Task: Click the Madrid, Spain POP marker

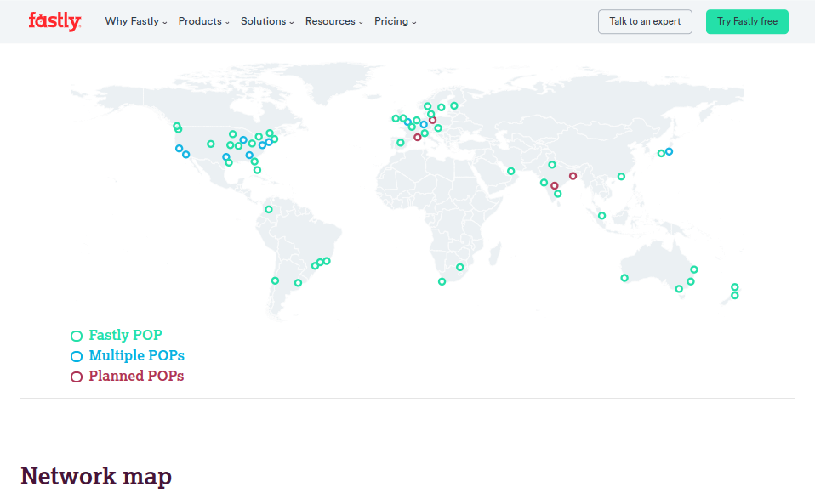Action: pos(400,143)
